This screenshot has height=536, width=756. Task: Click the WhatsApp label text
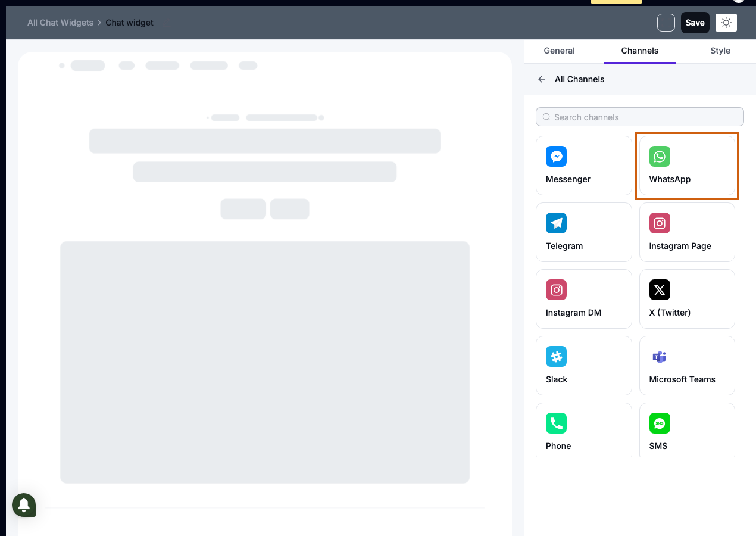pos(670,179)
